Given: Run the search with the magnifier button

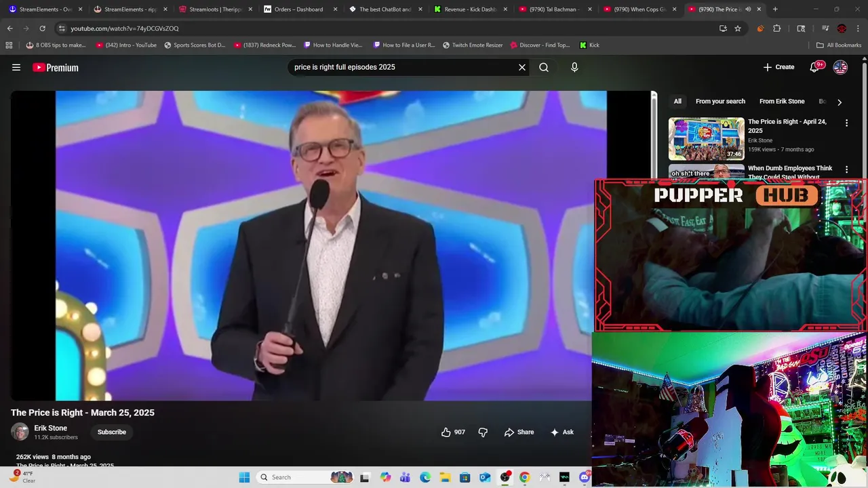Looking at the screenshot, I should click(544, 67).
